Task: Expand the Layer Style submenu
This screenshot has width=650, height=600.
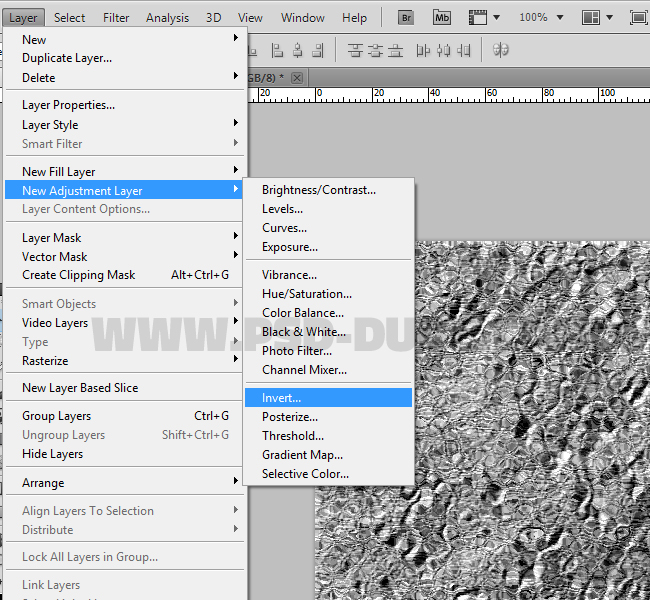Action: [x=50, y=125]
